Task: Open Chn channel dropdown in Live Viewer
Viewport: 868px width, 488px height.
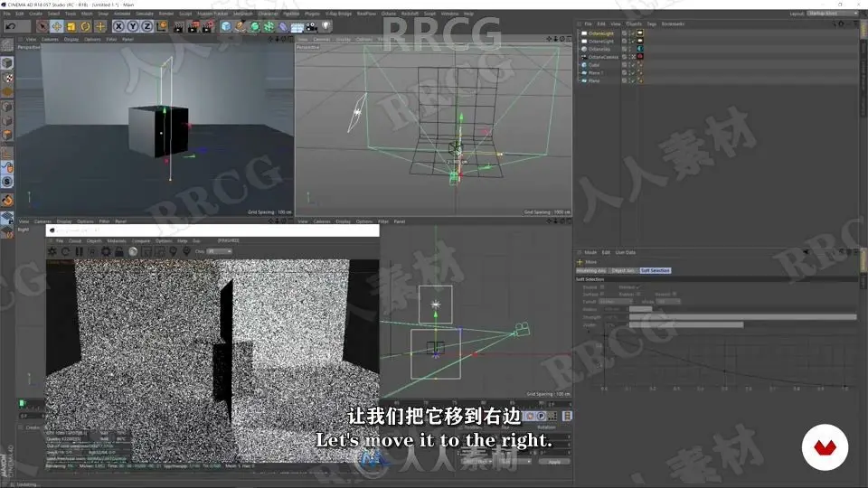Action: pos(220,251)
